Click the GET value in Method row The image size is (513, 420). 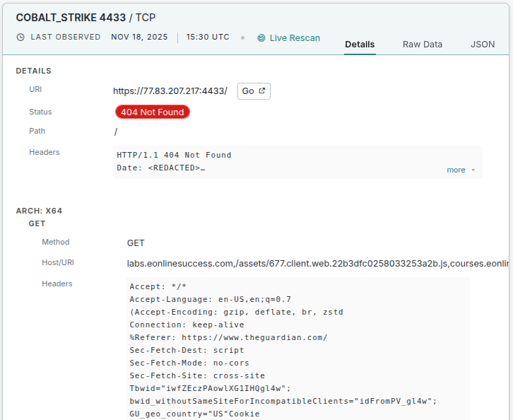[136, 243]
